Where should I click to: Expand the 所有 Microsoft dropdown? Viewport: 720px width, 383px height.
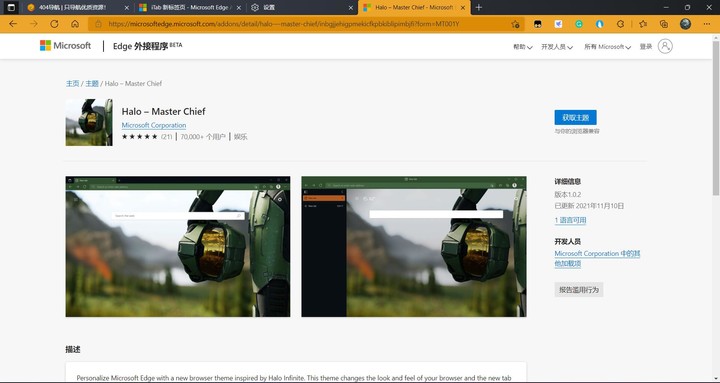[x=607, y=46]
